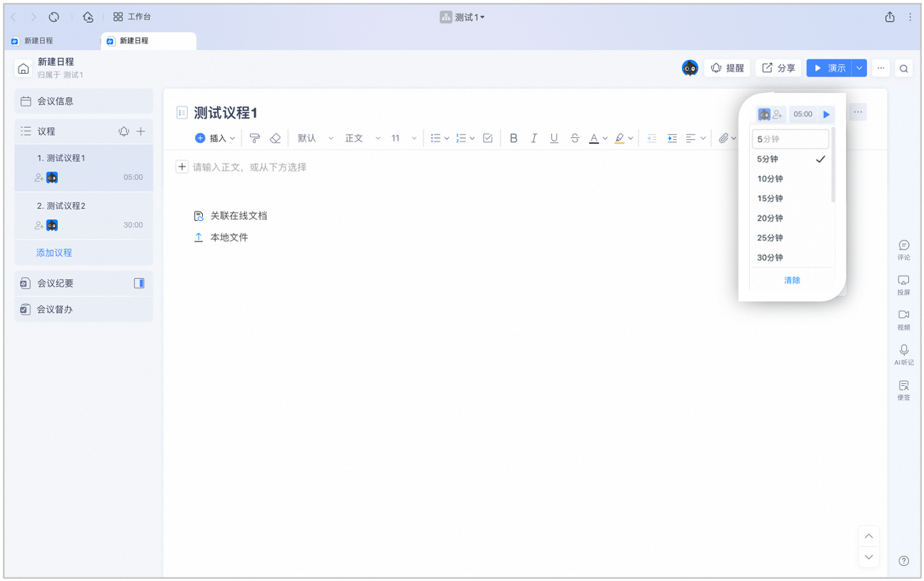Viewport: 924px width, 581px height.
Task: Switch to first 新建日程 tab
Action: pyautogui.click(x=51, y=41)
